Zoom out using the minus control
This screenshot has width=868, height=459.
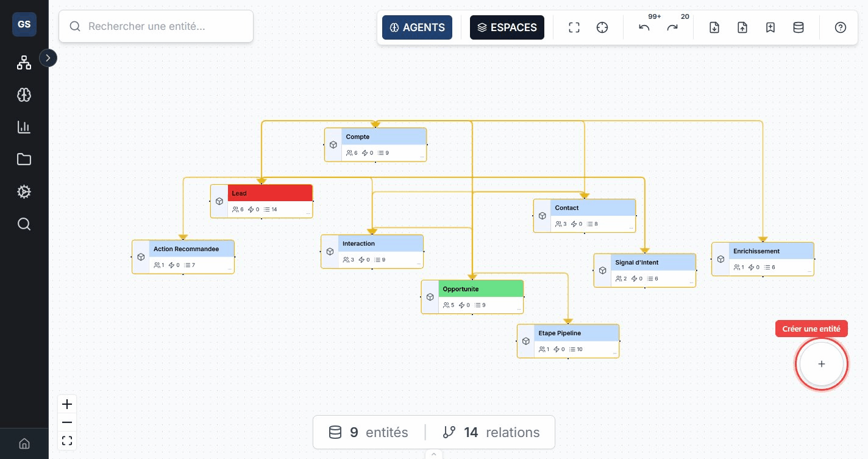67,422
